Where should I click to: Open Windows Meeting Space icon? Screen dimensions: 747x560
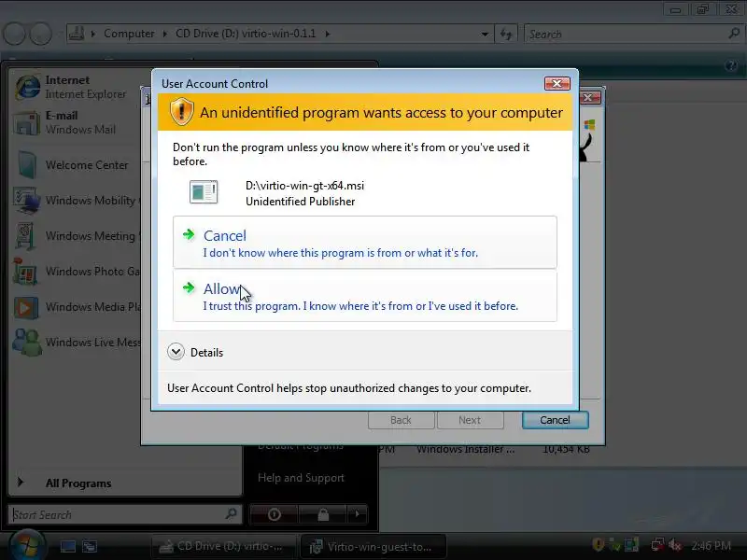click(x=25, y=236)
